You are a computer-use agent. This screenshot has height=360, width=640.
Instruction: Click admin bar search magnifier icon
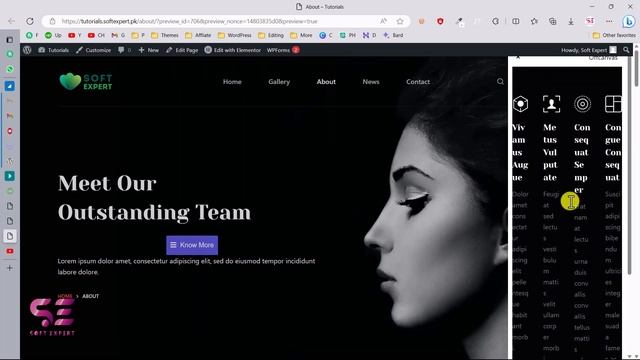coord(626,50)
